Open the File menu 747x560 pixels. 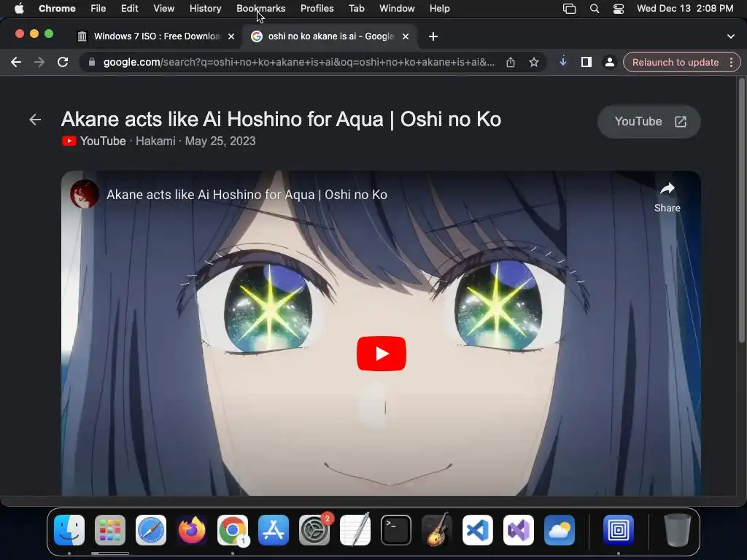pos(98,9)
